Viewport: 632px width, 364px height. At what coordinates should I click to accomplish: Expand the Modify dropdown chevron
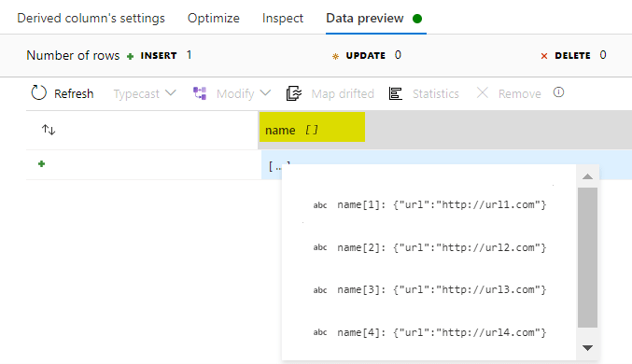265,93
